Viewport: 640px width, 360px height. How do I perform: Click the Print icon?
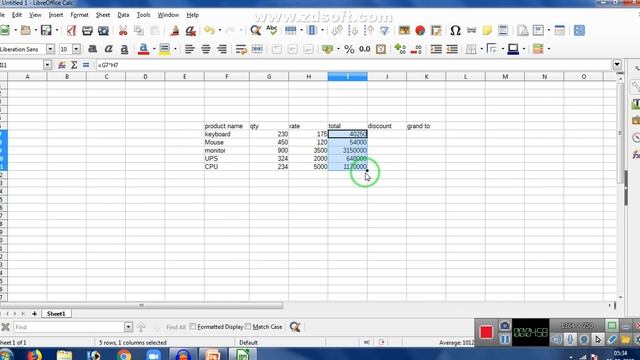[87, 30]
